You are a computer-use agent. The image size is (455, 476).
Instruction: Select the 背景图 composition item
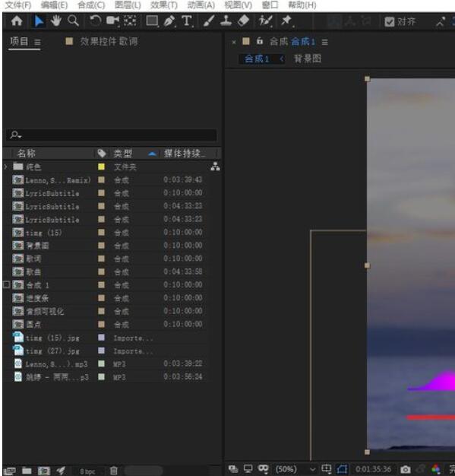pyautogui.click(x=37, y=246)
